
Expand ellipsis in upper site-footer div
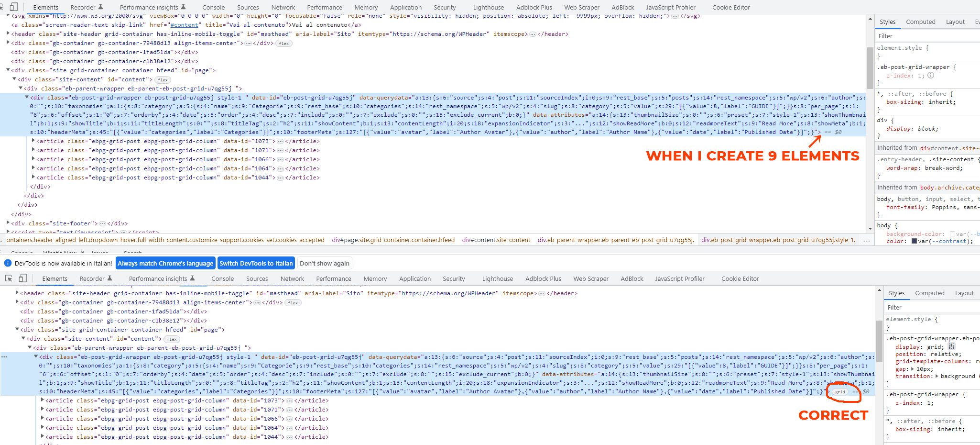(102, 223)
